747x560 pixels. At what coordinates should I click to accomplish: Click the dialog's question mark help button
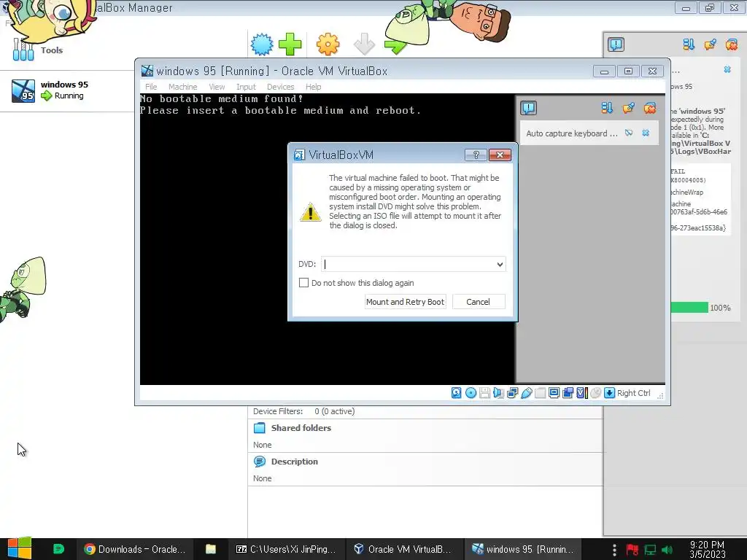[476, 155]
